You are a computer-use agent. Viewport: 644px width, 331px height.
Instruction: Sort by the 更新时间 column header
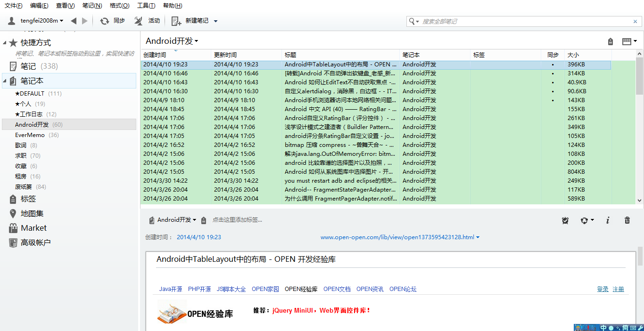pyautogui.click(x=247, y=55)
